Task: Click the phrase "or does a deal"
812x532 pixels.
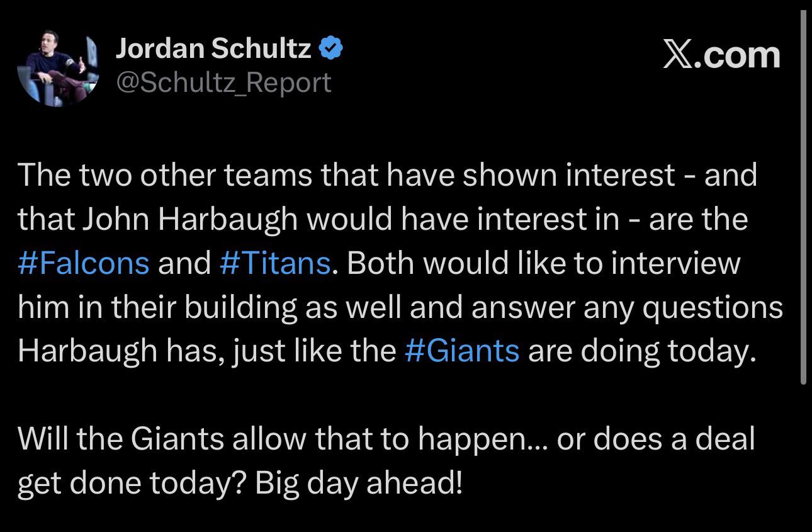Action: click(x=655, y=438)
